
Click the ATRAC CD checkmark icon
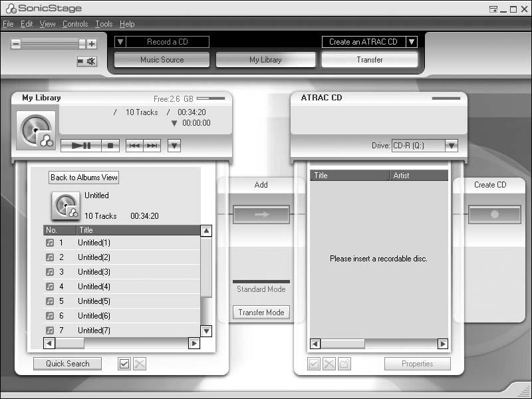coord(314,364)
